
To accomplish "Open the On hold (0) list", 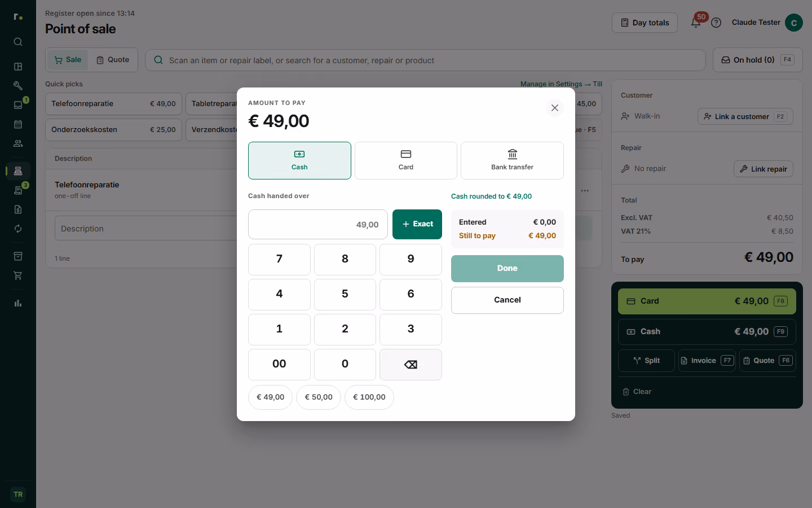I will (758, 60).
